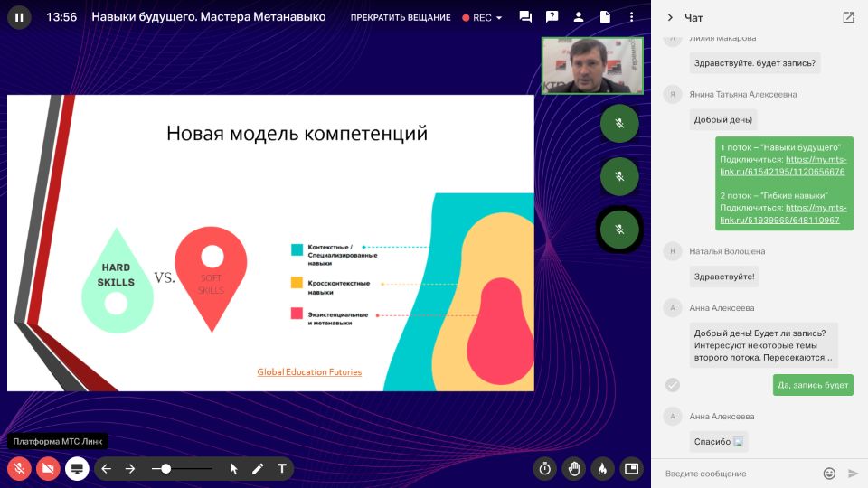Select the pencil drawing tool
Viewport: 868px width, 488px height.
[x=258, y=469]
